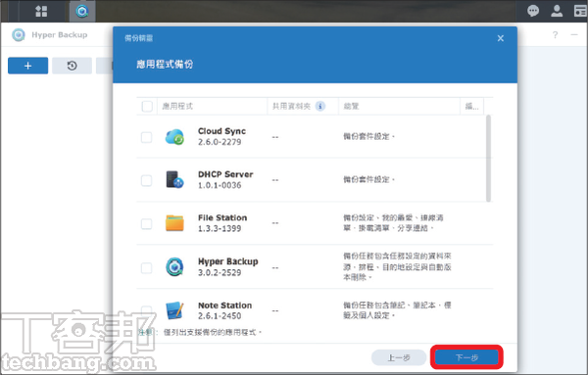Click the Cloud Sync app icon

[174, 137]
